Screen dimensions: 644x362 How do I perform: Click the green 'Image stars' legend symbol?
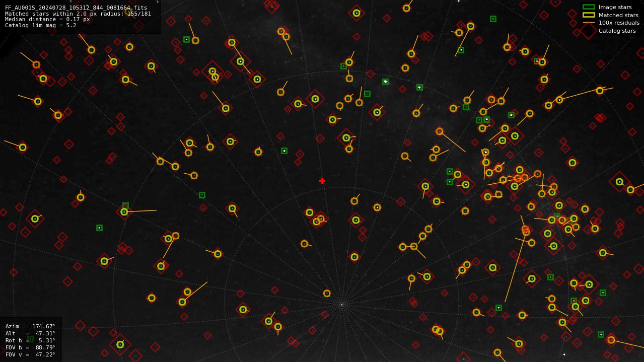click(589, 7)
